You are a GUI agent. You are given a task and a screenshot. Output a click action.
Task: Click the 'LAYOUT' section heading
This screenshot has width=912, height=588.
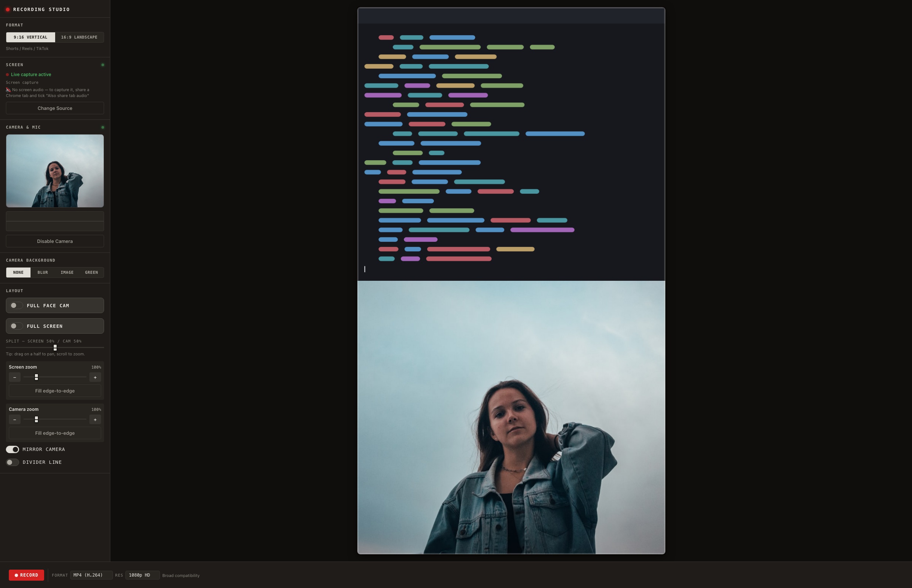click(14, 291)
